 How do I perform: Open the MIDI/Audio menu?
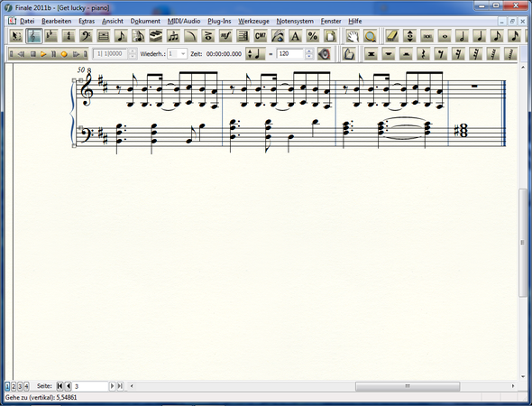tap(184, 21)
